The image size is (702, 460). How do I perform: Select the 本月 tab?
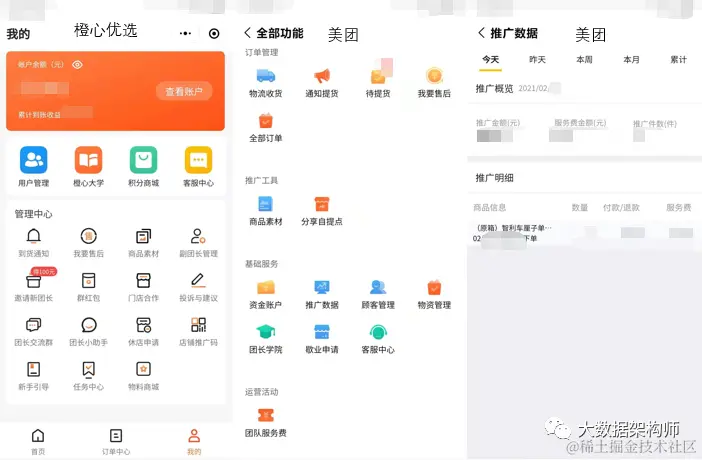click(x=632, y=60)
